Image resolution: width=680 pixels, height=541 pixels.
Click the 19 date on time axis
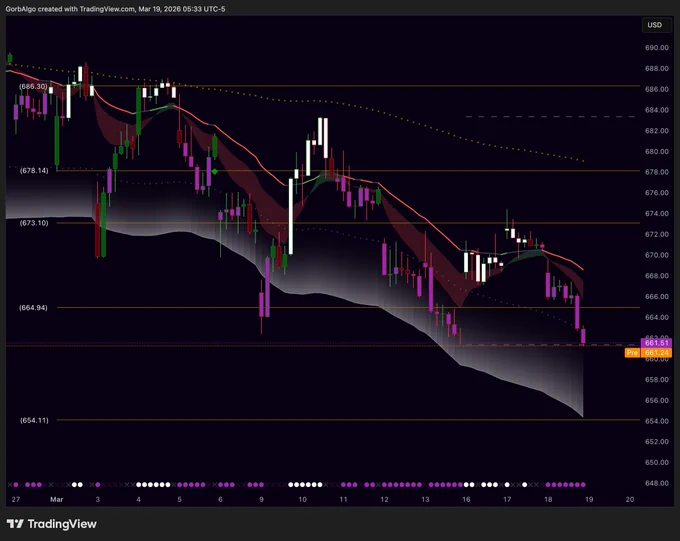tap(589, 499)
